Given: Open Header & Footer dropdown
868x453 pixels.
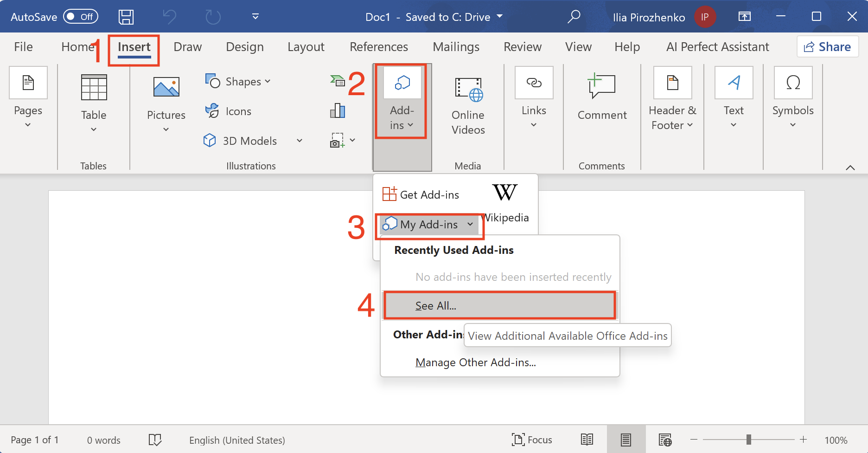Looking at the screenshot, I should [672, 99].
